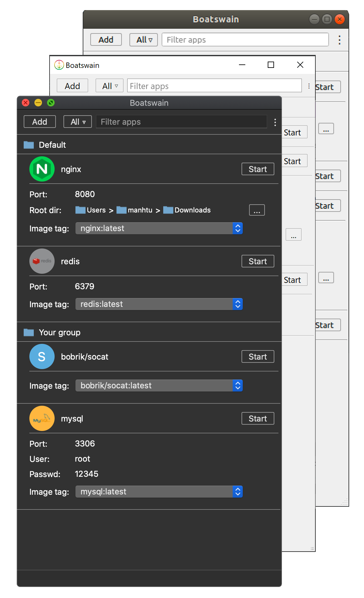The width and height of the screenshot is (364, 598).
Task: Minimize dark window with yellow button
Action: point(38,103)
